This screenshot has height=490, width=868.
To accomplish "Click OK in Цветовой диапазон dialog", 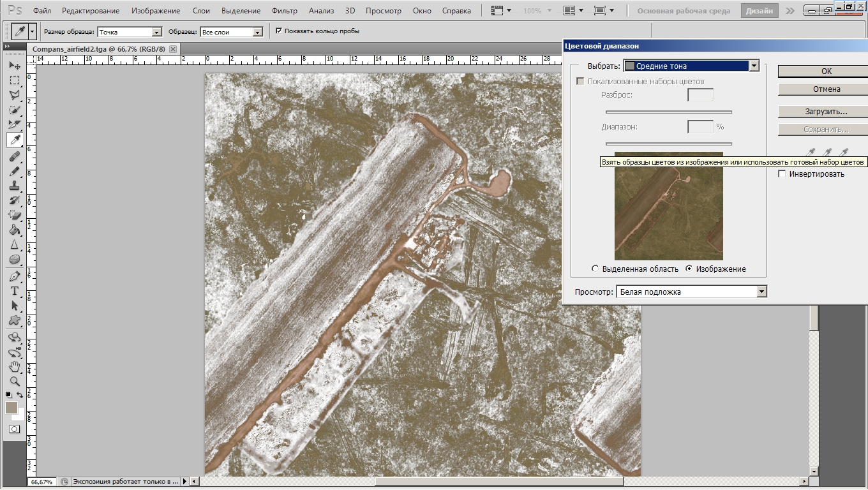I will (x=826, y=71).
